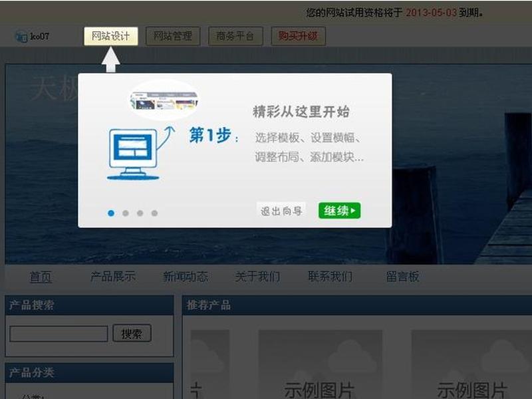Open 联系我们 in site navigation
This screenshot has width=532, height=399.
point(330,277)
